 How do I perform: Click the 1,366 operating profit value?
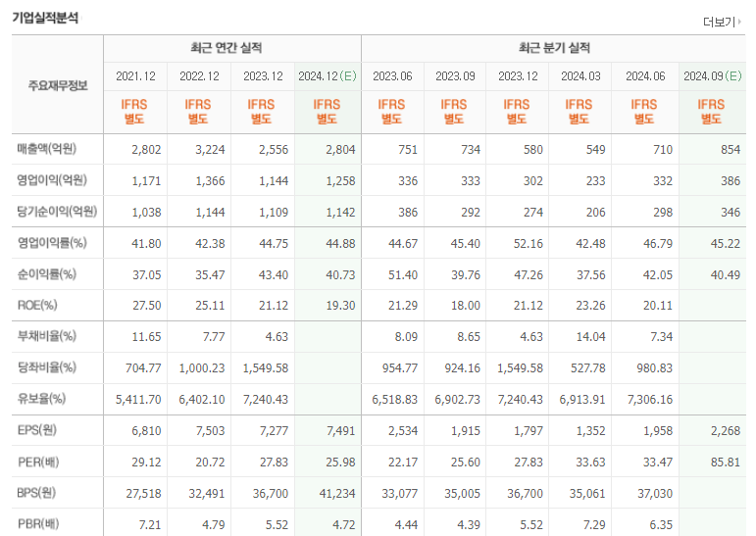coord(210,181)
